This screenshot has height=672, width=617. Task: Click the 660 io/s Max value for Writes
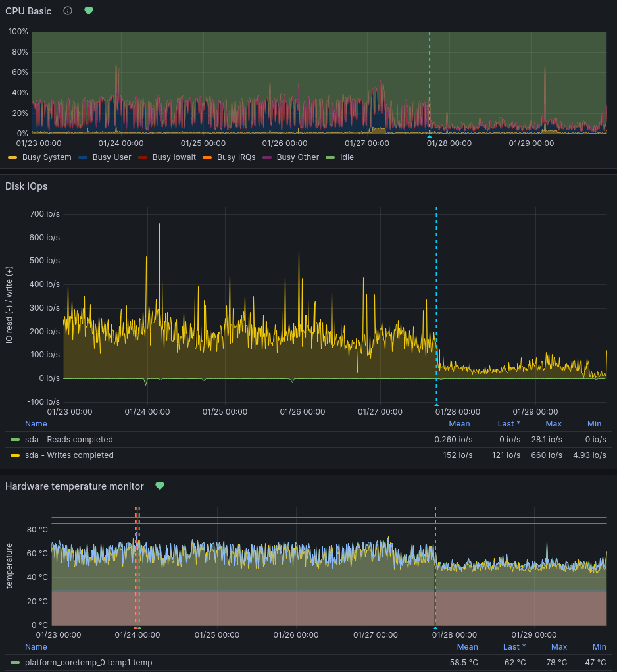click(x=547, y=455)
